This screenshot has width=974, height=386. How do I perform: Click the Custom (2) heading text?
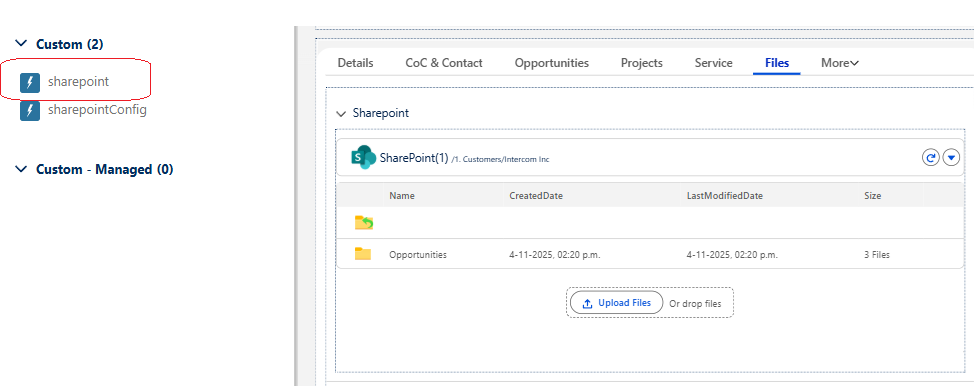(70, 44)
